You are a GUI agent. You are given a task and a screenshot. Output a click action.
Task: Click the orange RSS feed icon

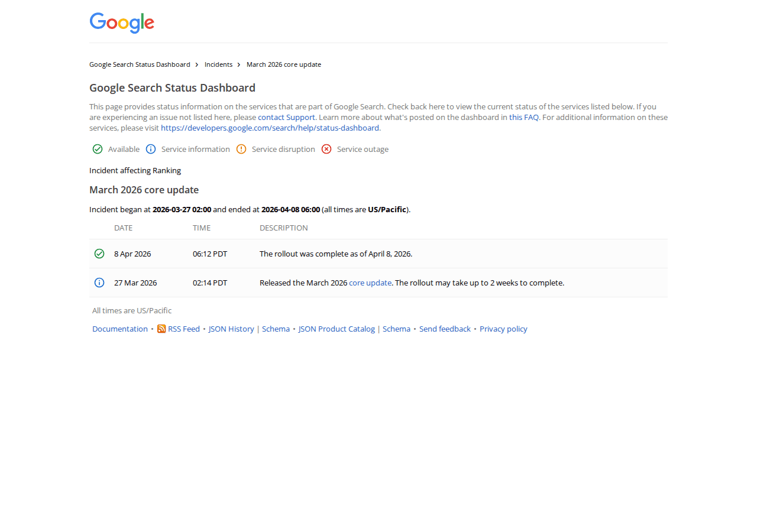tap(161, 329)
